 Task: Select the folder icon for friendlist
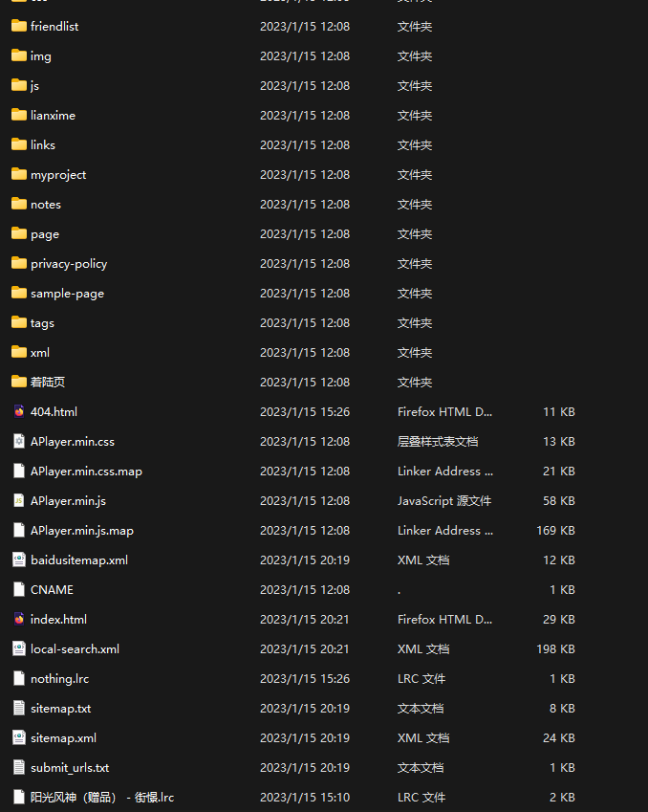[19, 27]
